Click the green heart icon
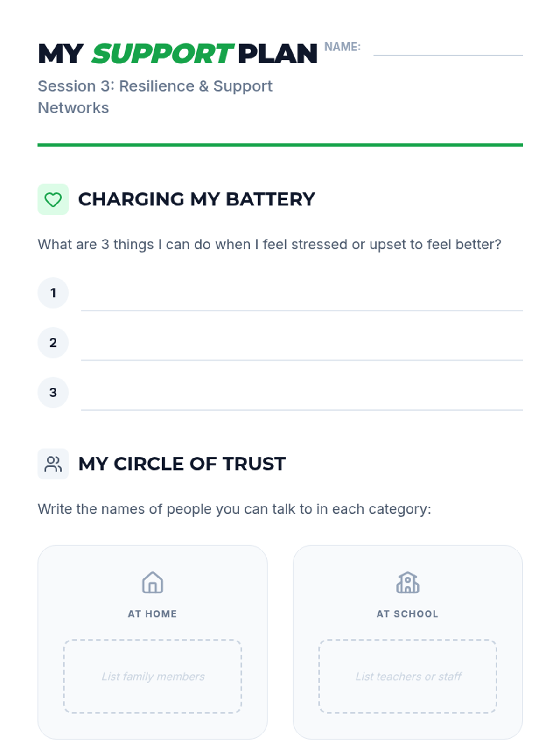The height and width of the screenshot is (747, 560). tap(53, 199)
